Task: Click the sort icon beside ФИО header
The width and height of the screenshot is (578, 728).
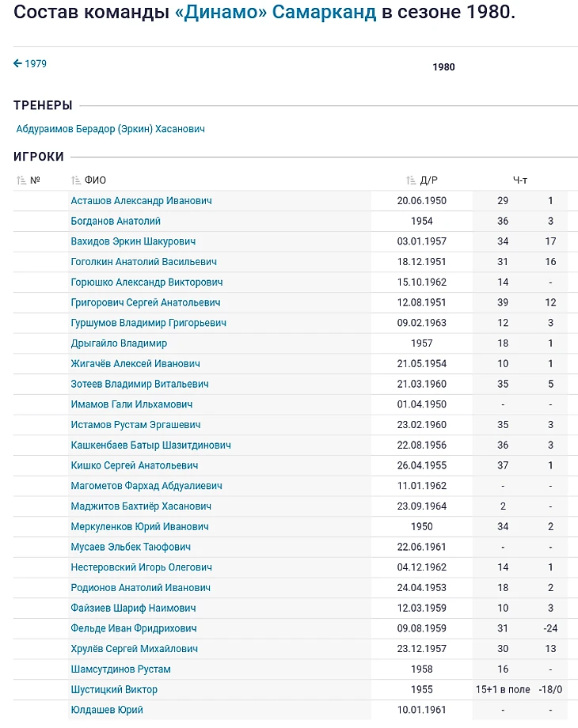Action: pyautogui.click(x=76, y=180)
